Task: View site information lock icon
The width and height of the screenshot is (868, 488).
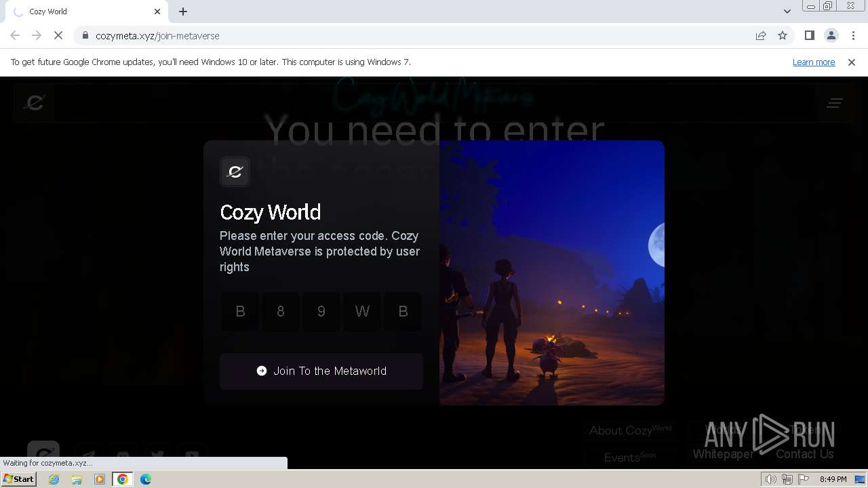Action: coord(85,36)
